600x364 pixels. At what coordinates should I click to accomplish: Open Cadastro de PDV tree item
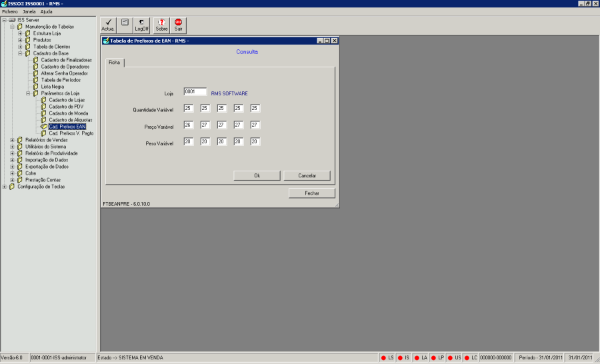click(66, 107)
